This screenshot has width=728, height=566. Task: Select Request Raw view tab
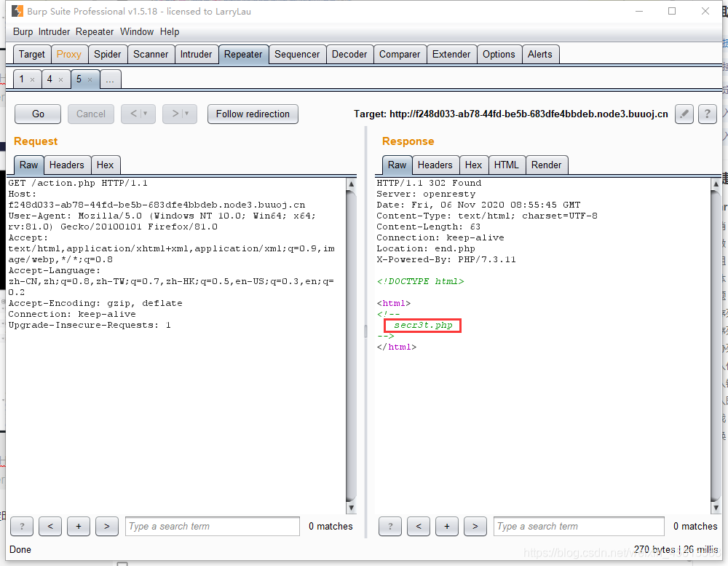(x=29, y=165)
